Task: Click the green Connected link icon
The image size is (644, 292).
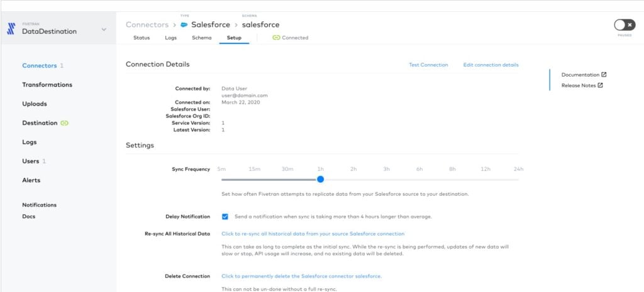Action: [276, 38]
